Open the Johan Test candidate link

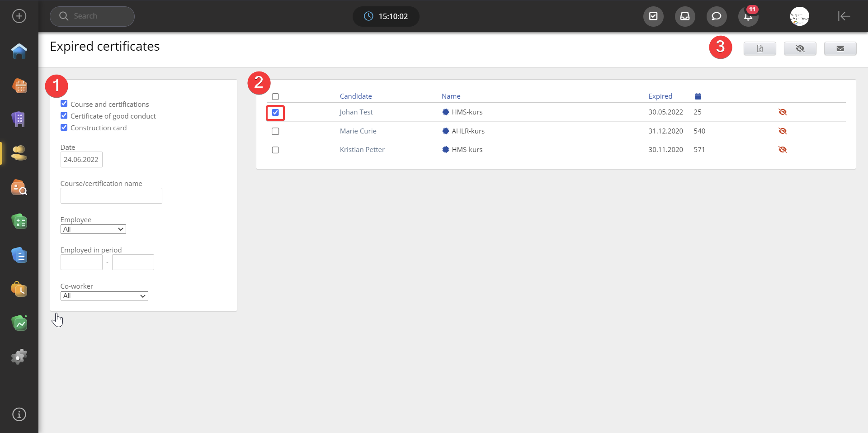click(x=356, y=112)
